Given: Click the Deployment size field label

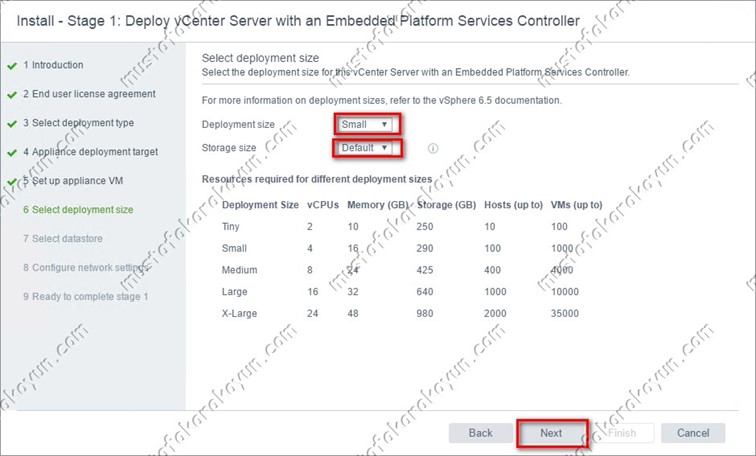Looking at the screenshot, I should click(x=238, y=124).
